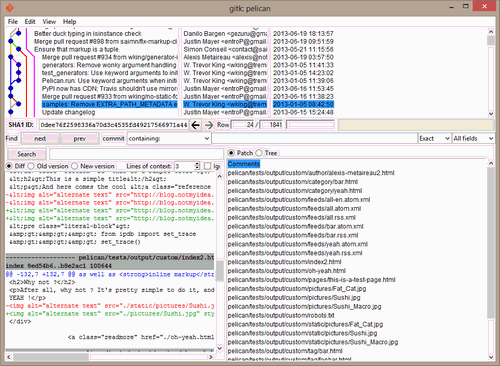Go back to previous commit with left arrow

coord(196,125)
